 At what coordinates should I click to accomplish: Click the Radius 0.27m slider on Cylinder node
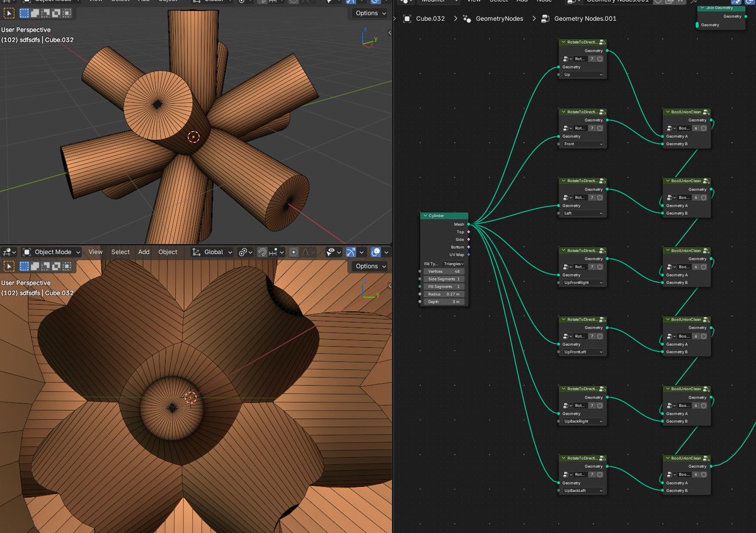[444, 294]
